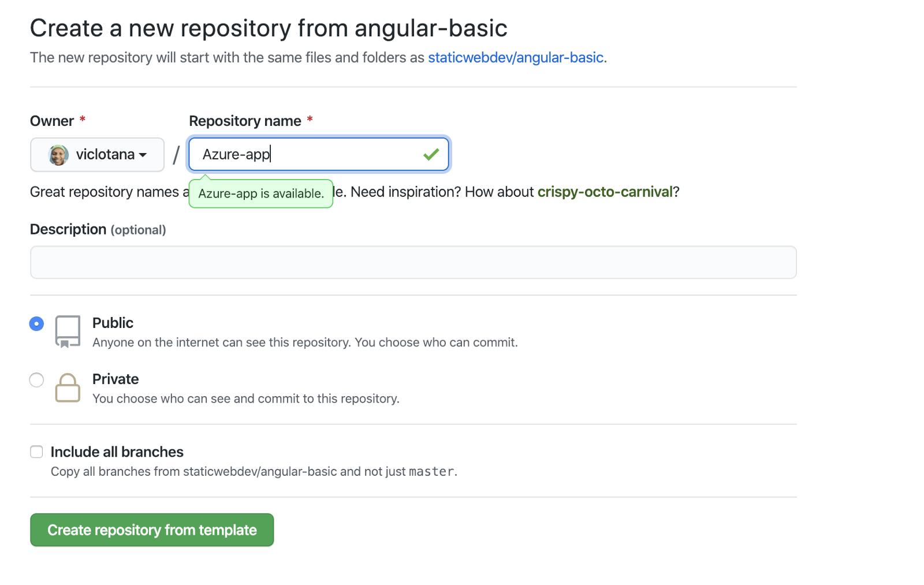
Task: Click the "Include all branches" label text
Action: click(117, 452)
